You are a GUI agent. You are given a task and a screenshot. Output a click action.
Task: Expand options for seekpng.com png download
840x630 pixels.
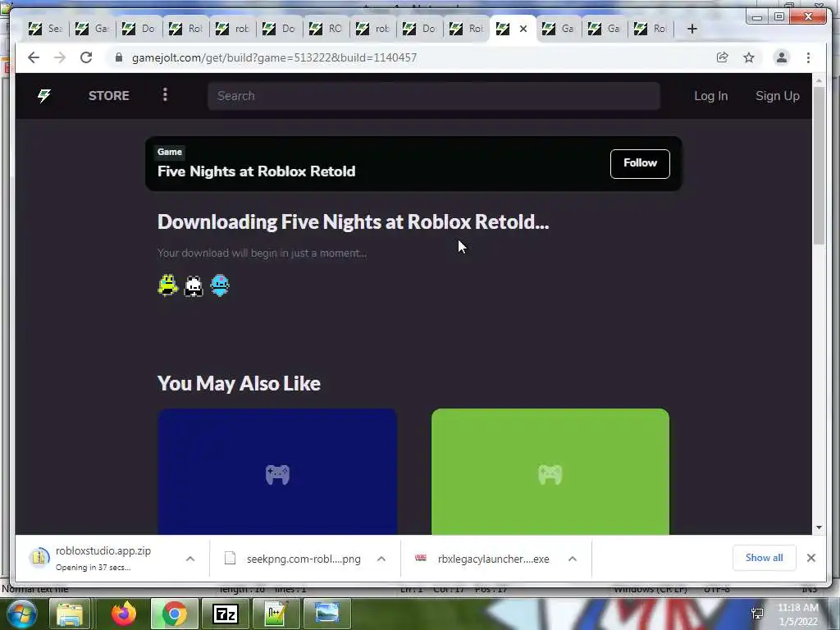(x=381, y=559)
